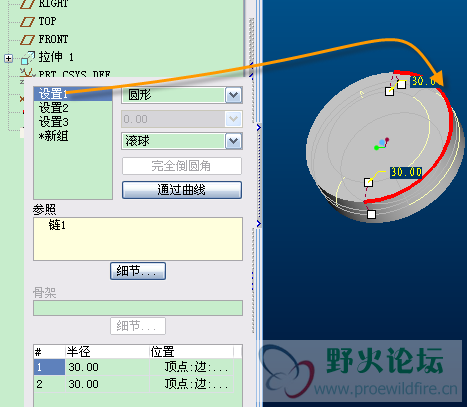This screenshot has width=467, height=407.
Task: Click the white handle beside lower 30.00 label
Action: click(x=368, y=182)
